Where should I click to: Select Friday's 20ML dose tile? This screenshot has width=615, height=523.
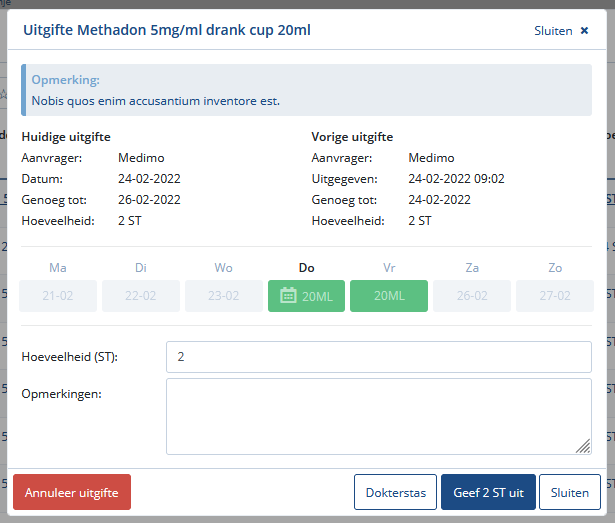pyautogui.click(x=389, y=296)
